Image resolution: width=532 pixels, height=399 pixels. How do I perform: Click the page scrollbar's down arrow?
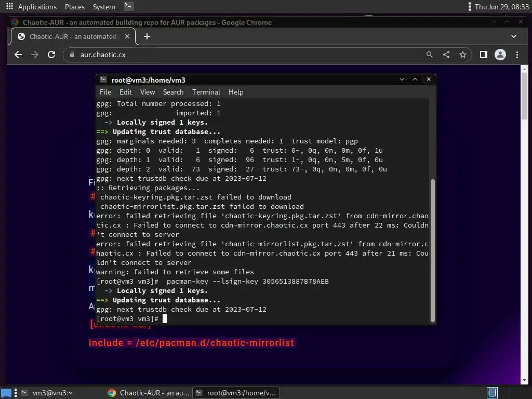pyautogui.click(x=525, y=381)
